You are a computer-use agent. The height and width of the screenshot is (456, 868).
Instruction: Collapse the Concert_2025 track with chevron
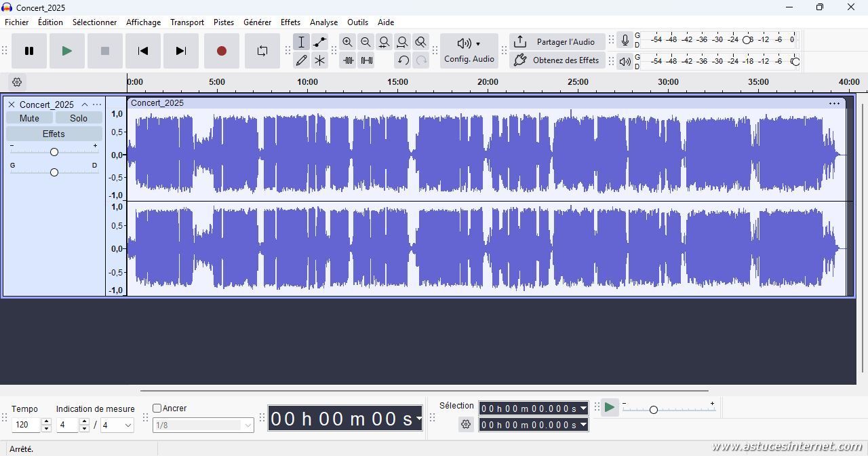coord(85,104)
